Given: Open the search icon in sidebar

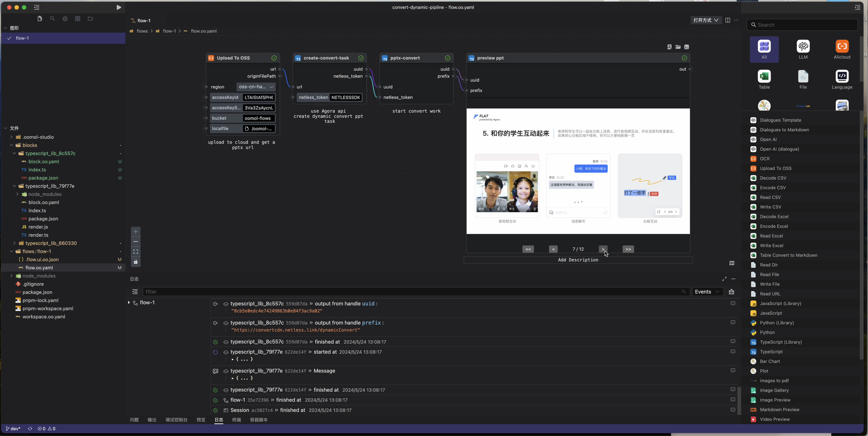Looking at the screenshot, I should pos(52,19).
